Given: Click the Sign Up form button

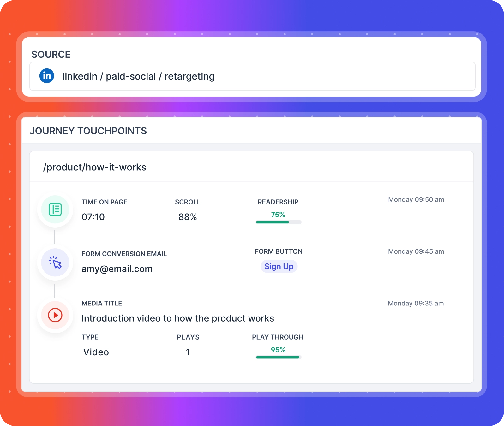Looking at the screenshot, I should tap(279, 266).
